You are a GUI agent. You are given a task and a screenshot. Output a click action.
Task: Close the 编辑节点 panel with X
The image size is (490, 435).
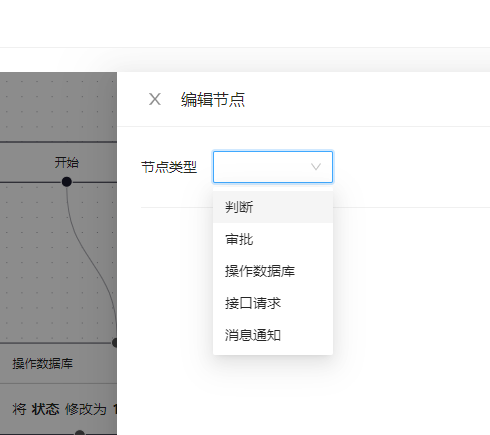pyautogui.click(x=155, y=99)
